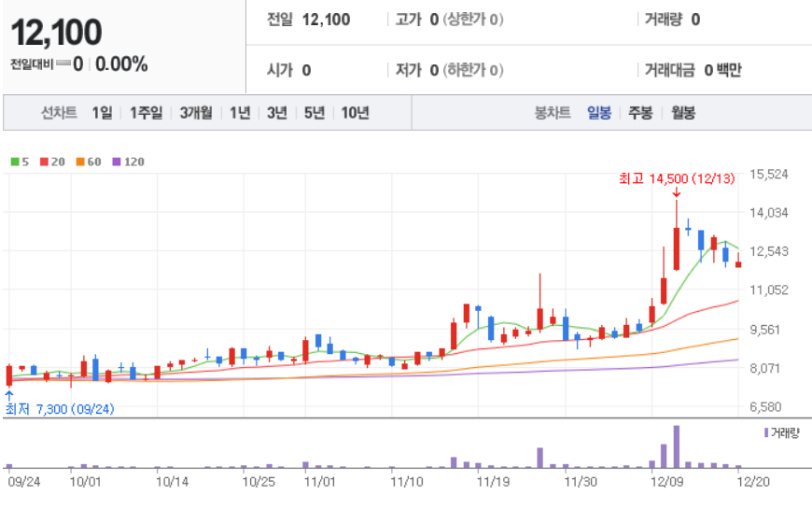This screenshot has width=812, height=509.
Task: Click the 9,561 price axis label
Action: click(765, 330)
